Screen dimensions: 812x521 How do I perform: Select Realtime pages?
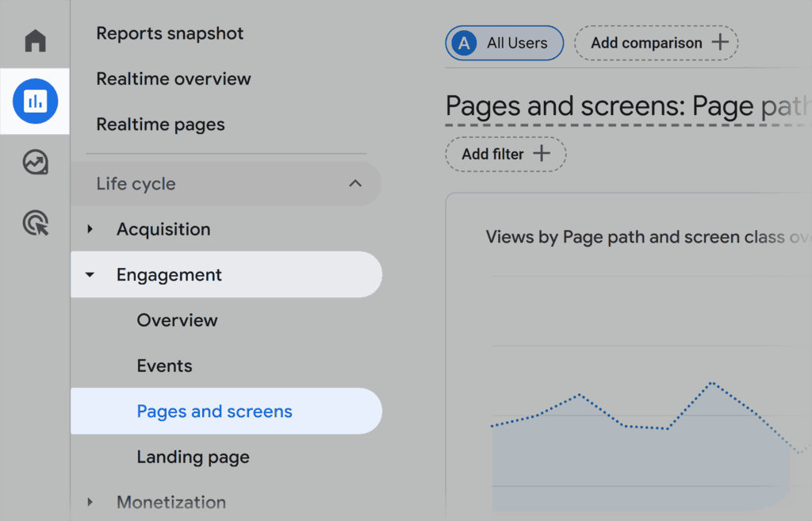pyautogui.click(x=160, y=125)
